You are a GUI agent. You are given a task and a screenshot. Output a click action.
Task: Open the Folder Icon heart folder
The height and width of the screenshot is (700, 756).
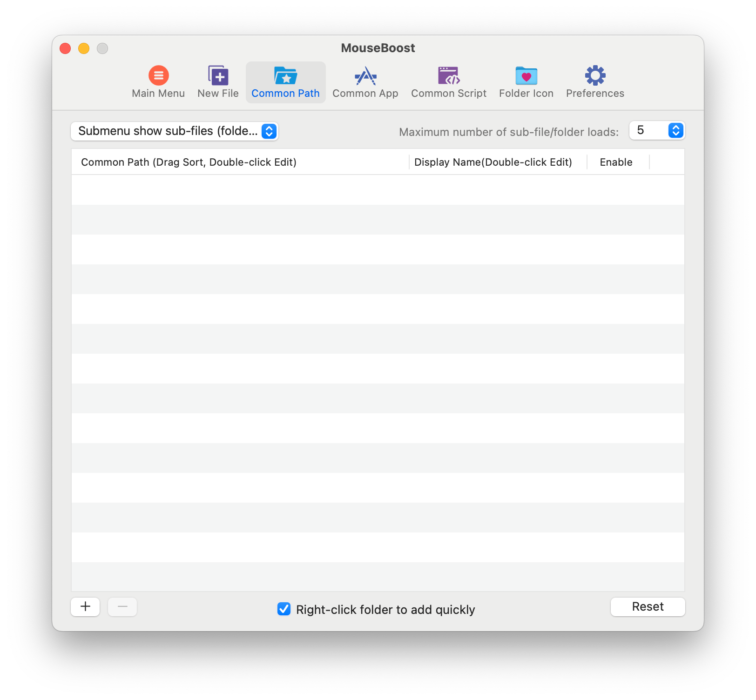tap(526, 75)
